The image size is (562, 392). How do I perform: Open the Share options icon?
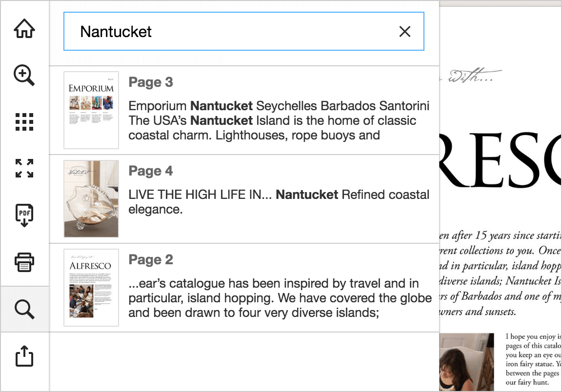pos(24,357)
